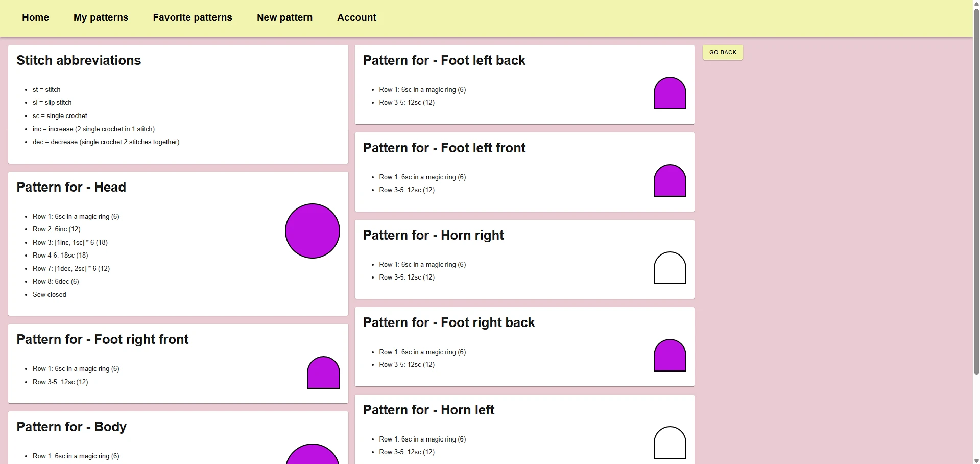980x464 pixels.
Task: Open the Home page
Action: coord(35,17)
